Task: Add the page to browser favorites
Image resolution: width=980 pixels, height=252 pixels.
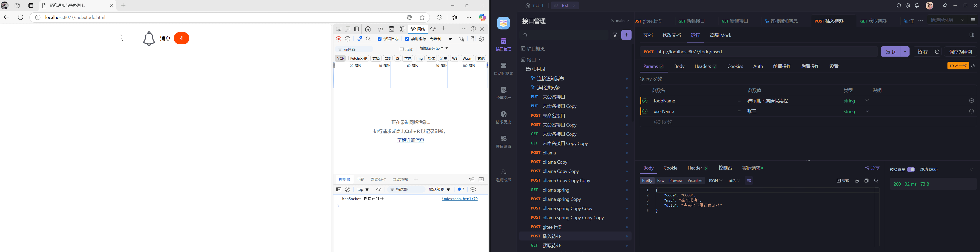Action: (x=422, y=17)
